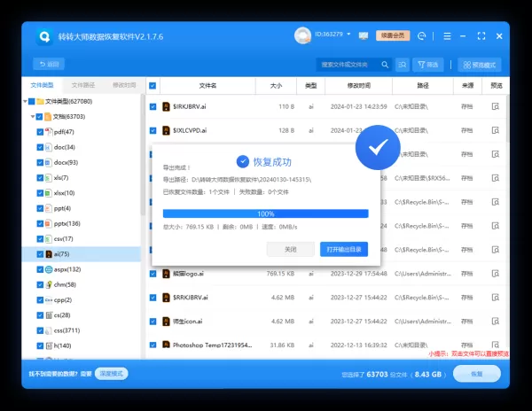Toggle checkbox for docx(93)
Screen dimensions: 532x411
tap(40, 163)
